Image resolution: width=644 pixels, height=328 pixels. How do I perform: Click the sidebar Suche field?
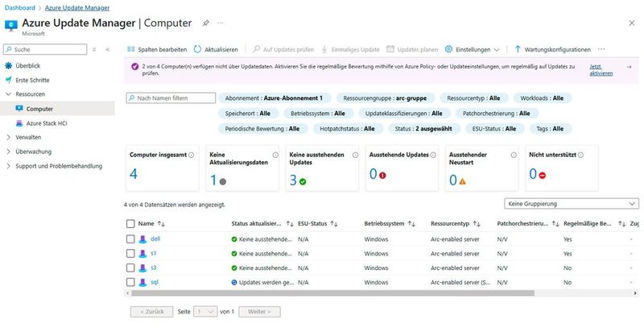(45, 49)
